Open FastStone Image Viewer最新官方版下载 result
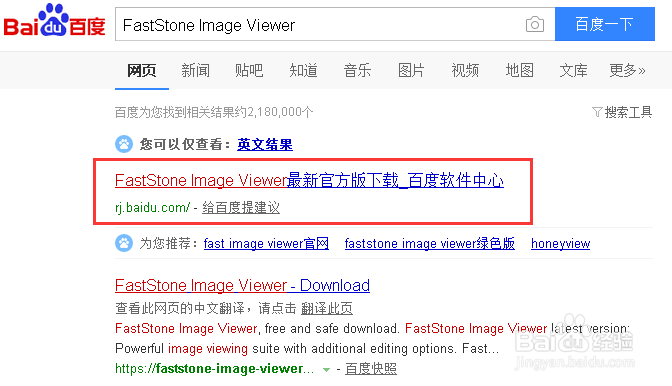Viewport: 672px width, 386px height. 309,180
